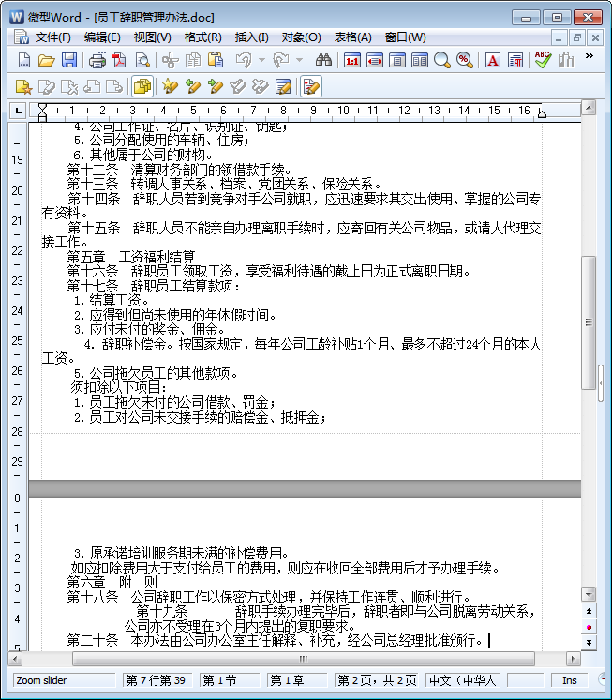Create a new document

pyautogui.click(x=24, y=60)
